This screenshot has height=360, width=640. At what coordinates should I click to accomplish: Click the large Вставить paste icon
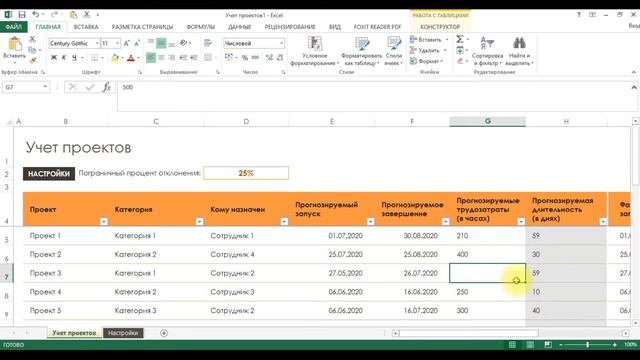click(15, 44)
